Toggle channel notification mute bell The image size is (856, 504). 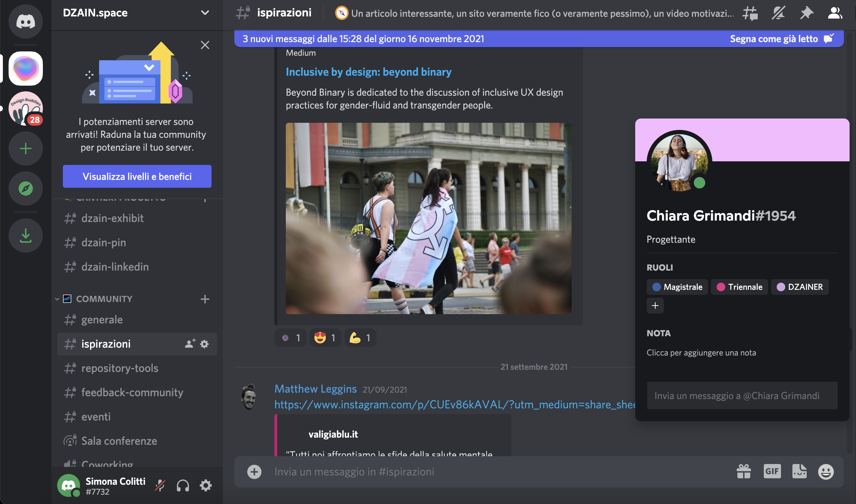pos(778,13)
